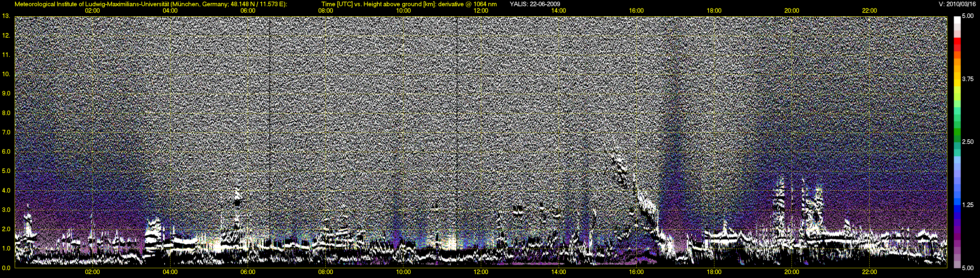Click the '8.0' height axis label
980x278 pixels.
pyautogui.click(x=6, y=113)
